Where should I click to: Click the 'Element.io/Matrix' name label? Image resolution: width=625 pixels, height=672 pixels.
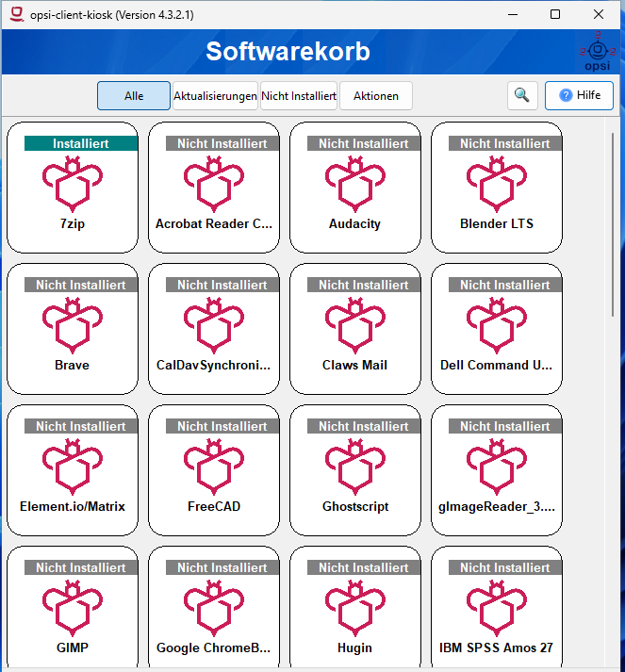click(72, 506)
